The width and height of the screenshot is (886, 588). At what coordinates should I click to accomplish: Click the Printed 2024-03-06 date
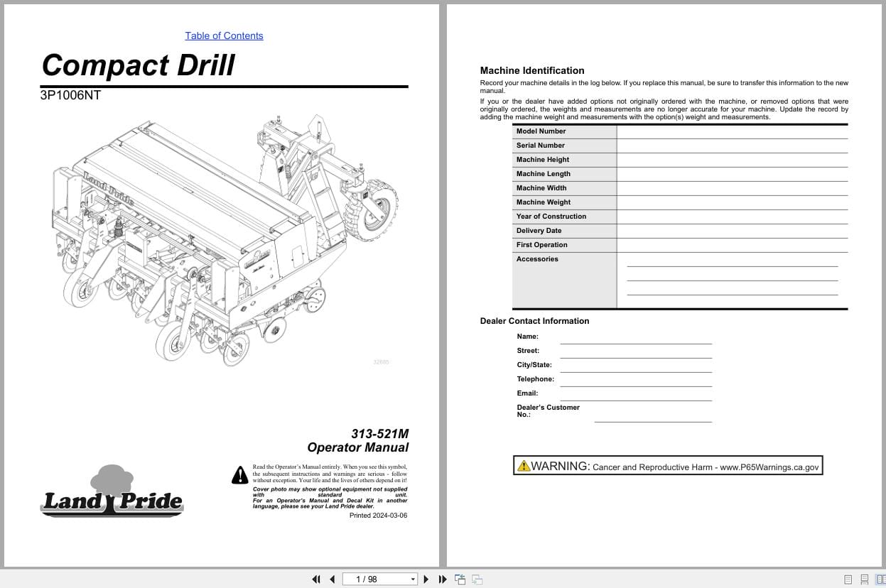[x=378, y=516]
